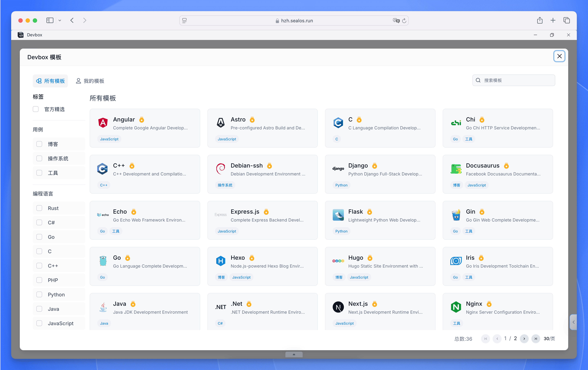The height and width of the screenshot is (370, 588).
Task: Select the 所有模板 tab
Action: (x=50, y=81)
